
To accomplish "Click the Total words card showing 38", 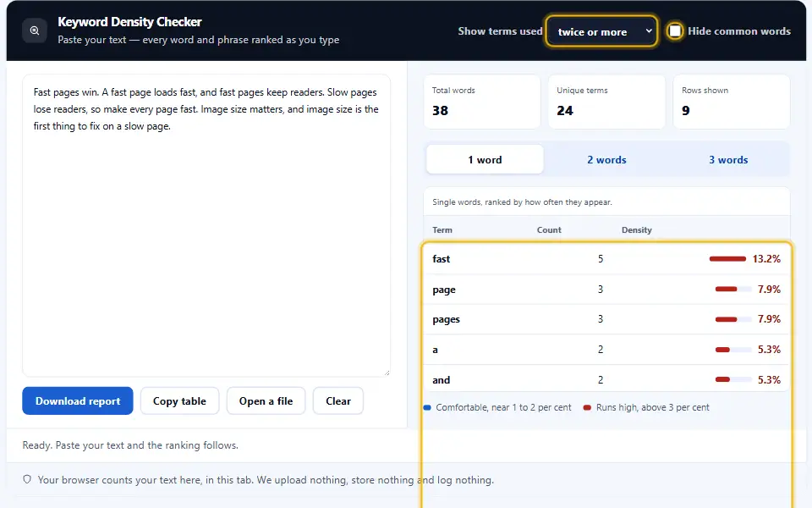I will coord(481,102).
